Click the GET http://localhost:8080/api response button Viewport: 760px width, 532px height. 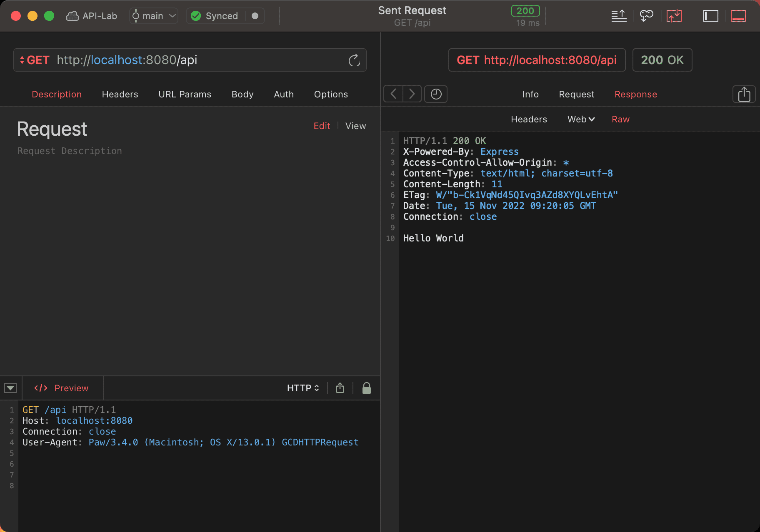pos(537,60)
